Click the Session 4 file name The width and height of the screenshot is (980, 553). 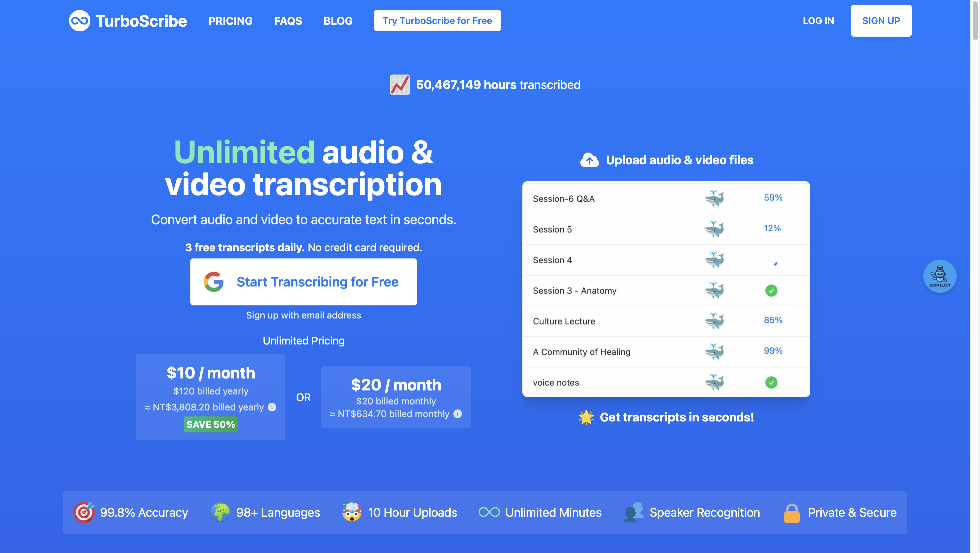(552, 260)
